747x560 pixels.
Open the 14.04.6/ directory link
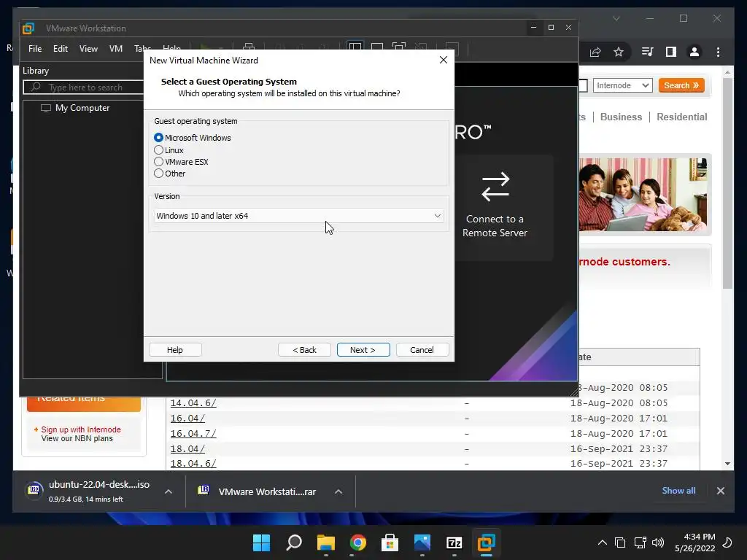[x=193, y=402]
